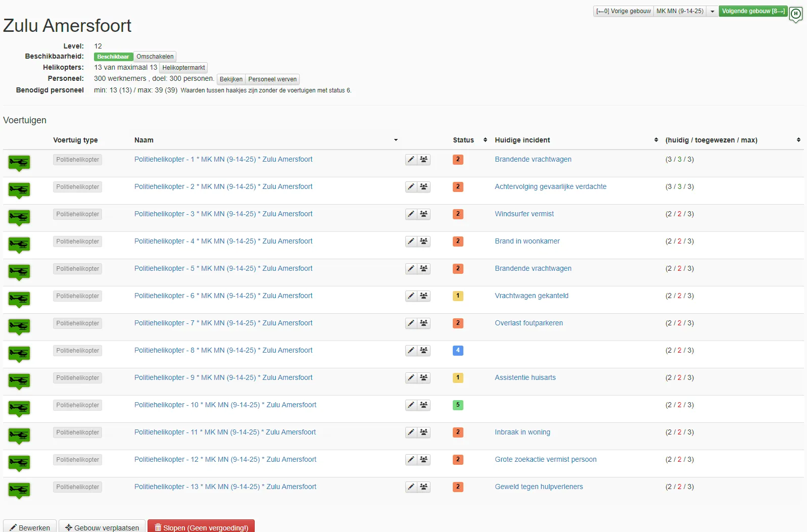Click Politiehelikopter type label in row 3
Viewport: 807px width, 532px height.
tap(77, 214)
